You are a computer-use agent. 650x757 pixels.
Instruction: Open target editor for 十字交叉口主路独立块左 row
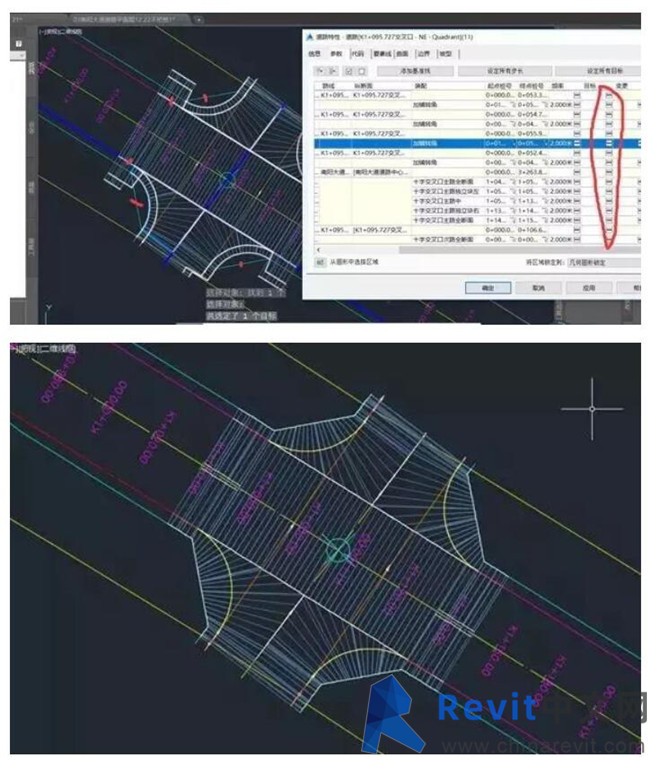click(608, 191)
